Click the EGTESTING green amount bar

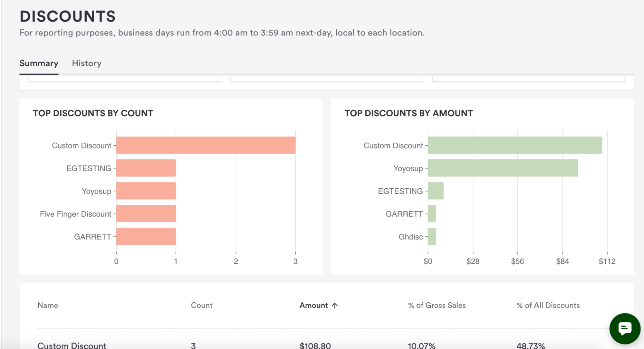(436, 191)
